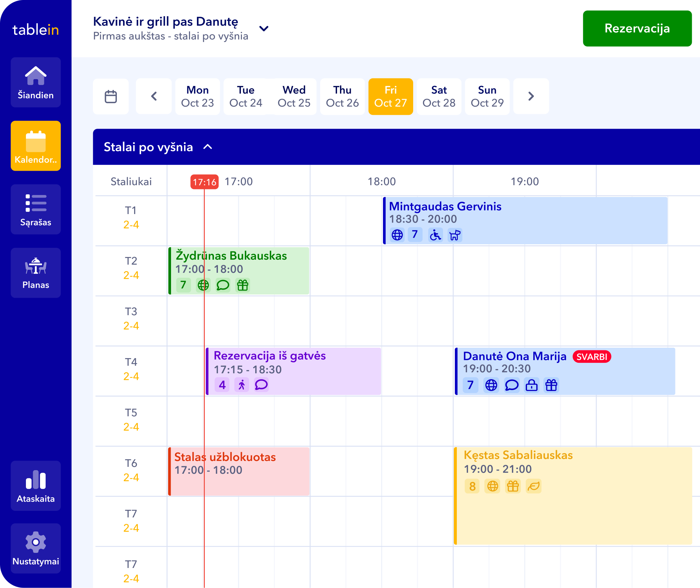The image size is (700, 588).
Task: Go to the next week
Action: pyautogui.click(x=531, y=97)
